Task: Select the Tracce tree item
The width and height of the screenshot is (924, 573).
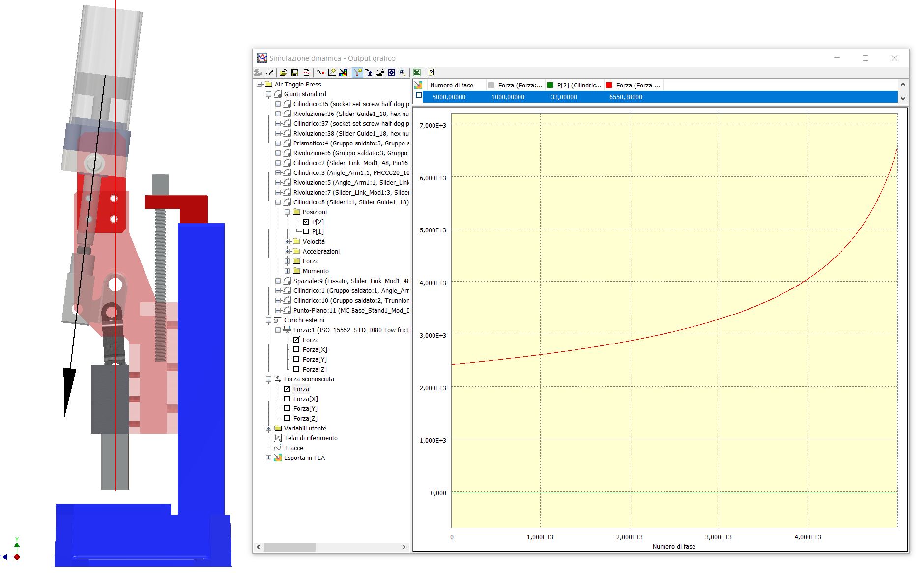Action: [x=293, y=448]
